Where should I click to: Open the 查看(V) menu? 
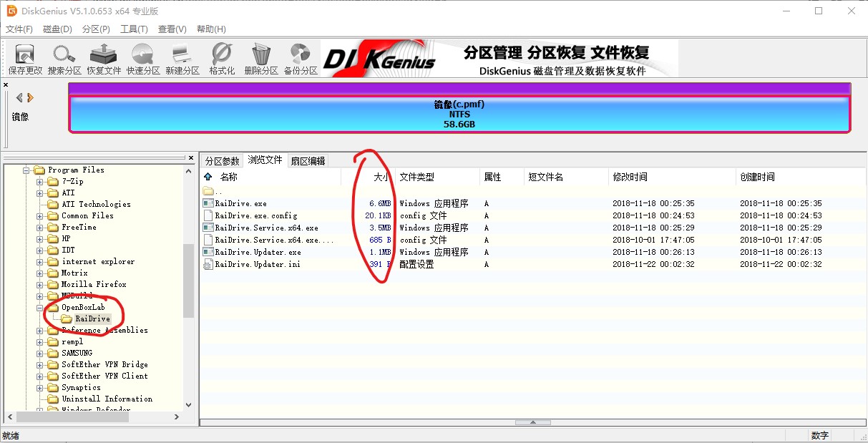coord(172,29)
